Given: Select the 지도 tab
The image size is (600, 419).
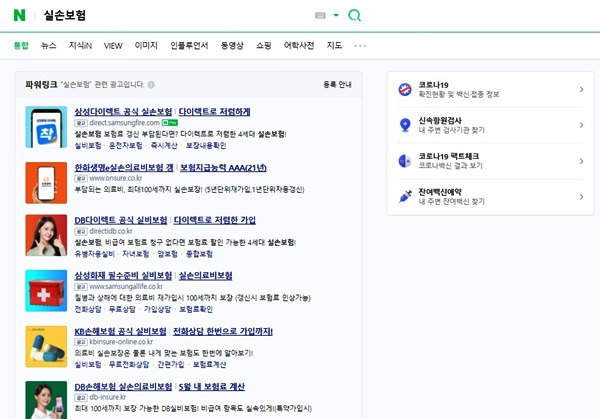Looking at the screenshot, I should tap(334, 46).
